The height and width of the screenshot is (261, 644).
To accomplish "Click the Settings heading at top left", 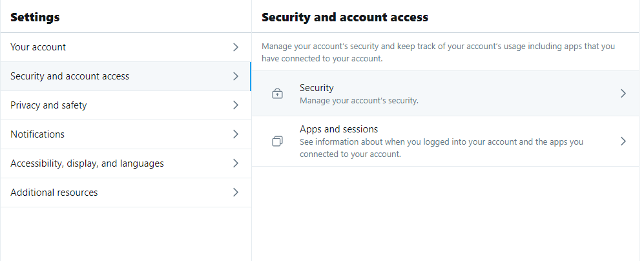I will tap(35, 17).
